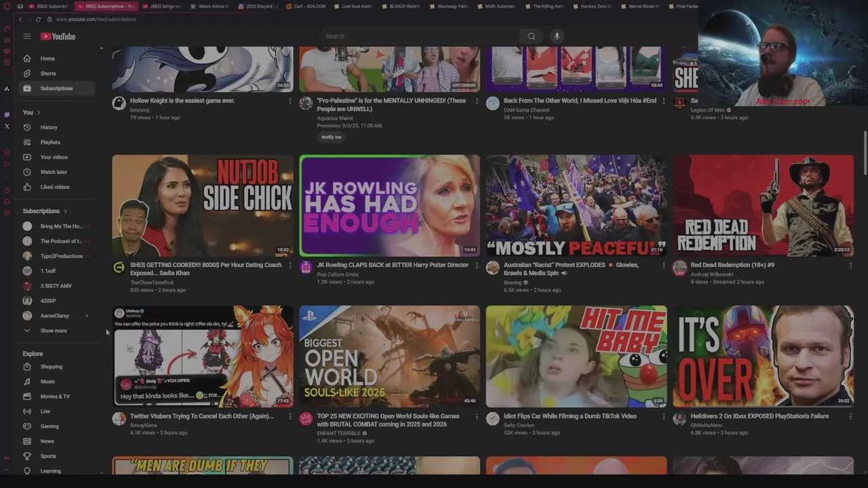Open Music under Explore

click(57, 382)
